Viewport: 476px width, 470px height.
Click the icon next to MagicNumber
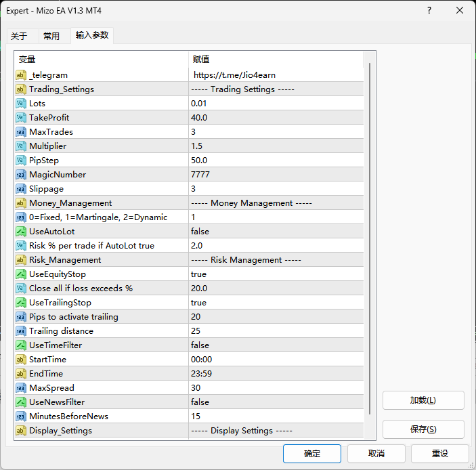click(x=20, y=175)
